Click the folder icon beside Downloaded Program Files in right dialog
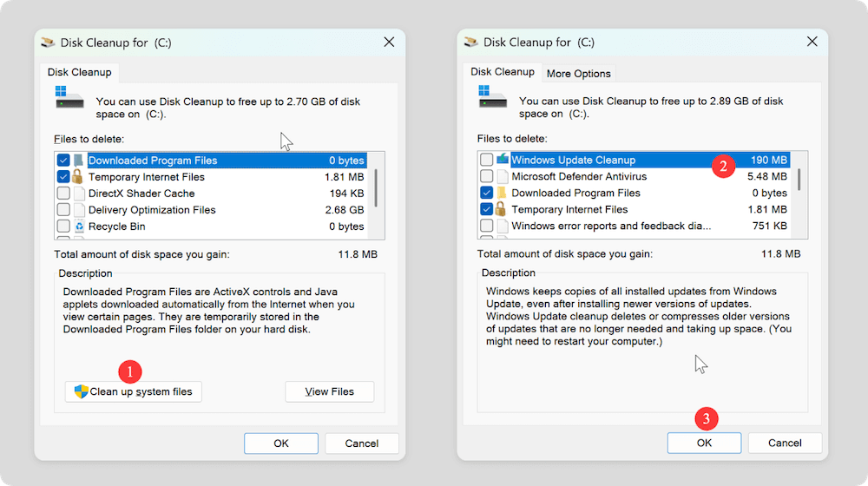 (502, 193)
